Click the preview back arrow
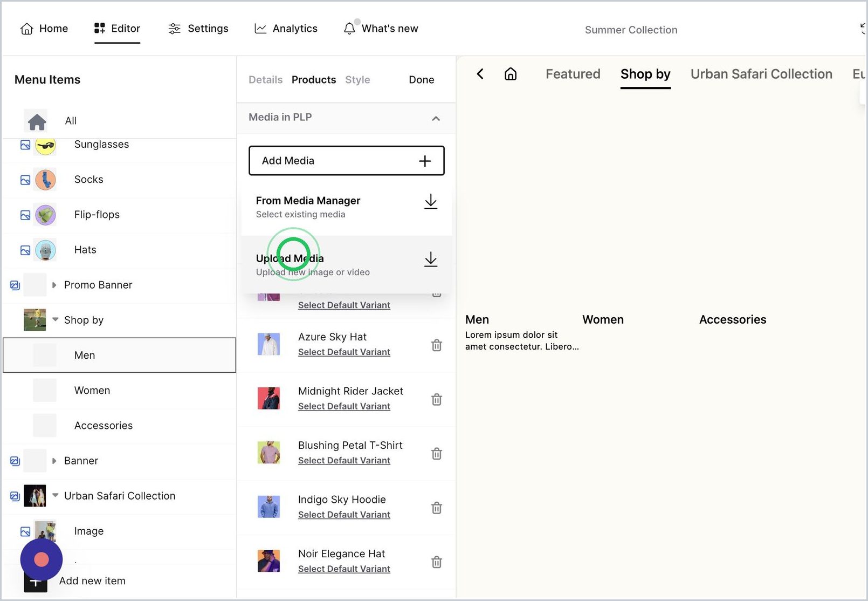The height and width of the screenshot is (601, 868). (x=480, y=74)
